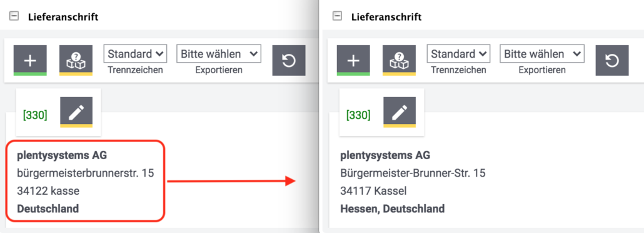Screen dimensions: 644x233
Task: Open the Standard Trennzeichen dropdown, left panel
Action: pyautogui.click(x=135, y=54)
